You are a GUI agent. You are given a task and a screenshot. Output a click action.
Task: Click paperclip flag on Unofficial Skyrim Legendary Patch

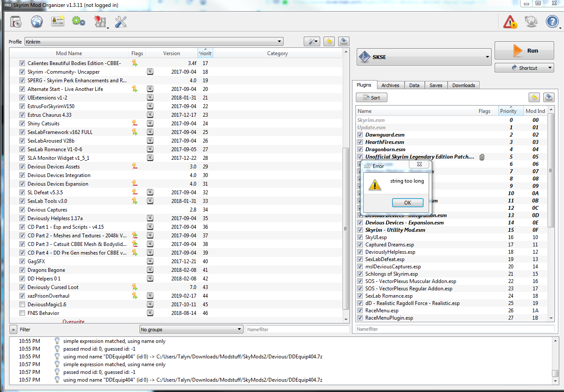482,157
